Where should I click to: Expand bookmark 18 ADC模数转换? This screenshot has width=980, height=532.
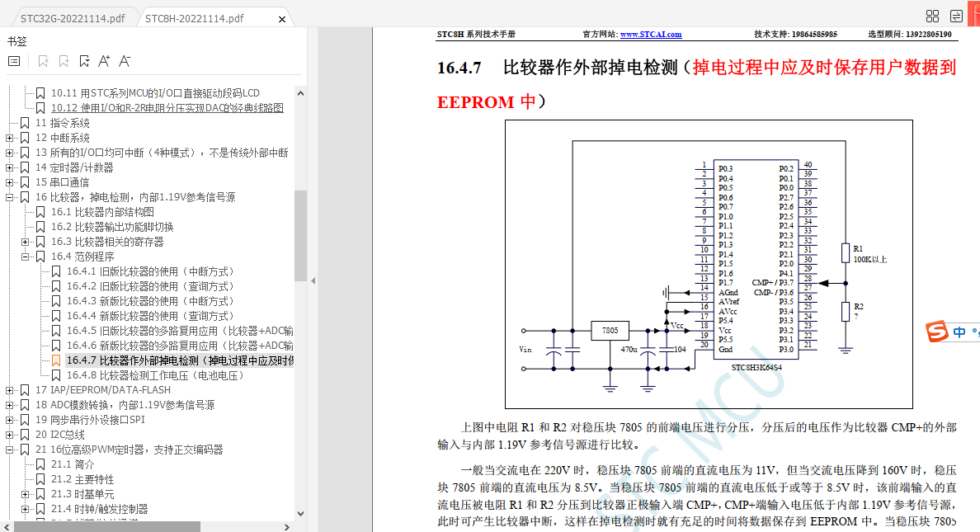[9, 405]
